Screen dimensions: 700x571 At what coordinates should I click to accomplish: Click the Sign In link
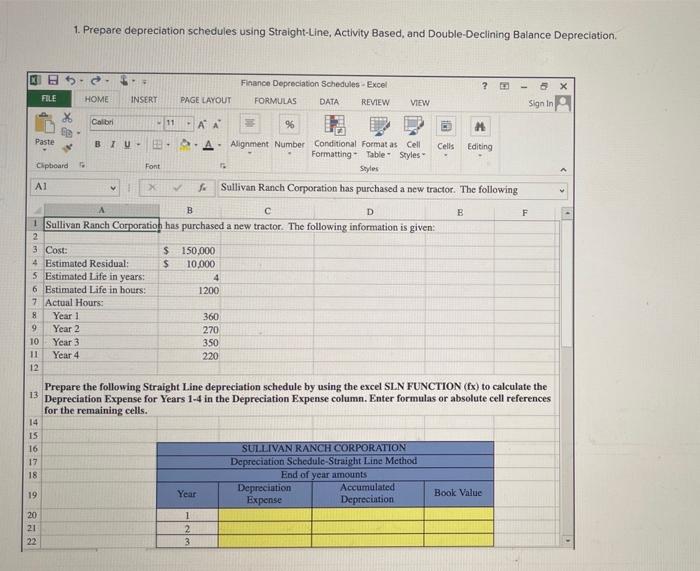(x=540, y=103)
